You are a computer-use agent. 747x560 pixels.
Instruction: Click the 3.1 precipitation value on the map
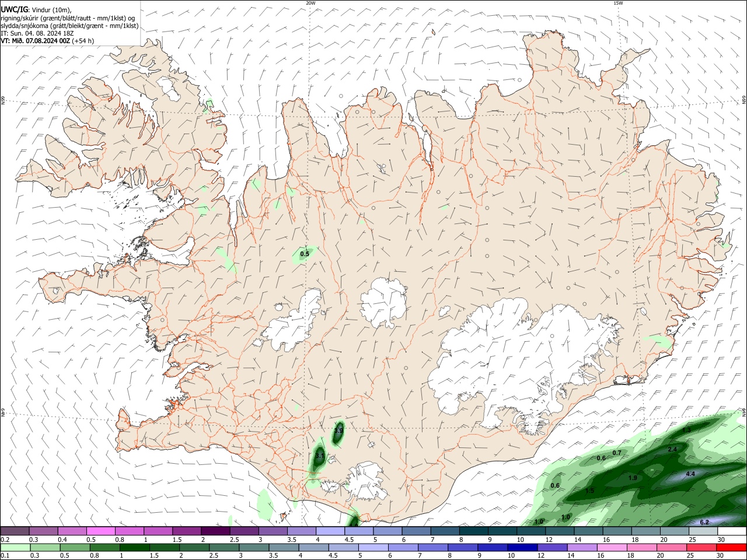(x=319, y=456)
